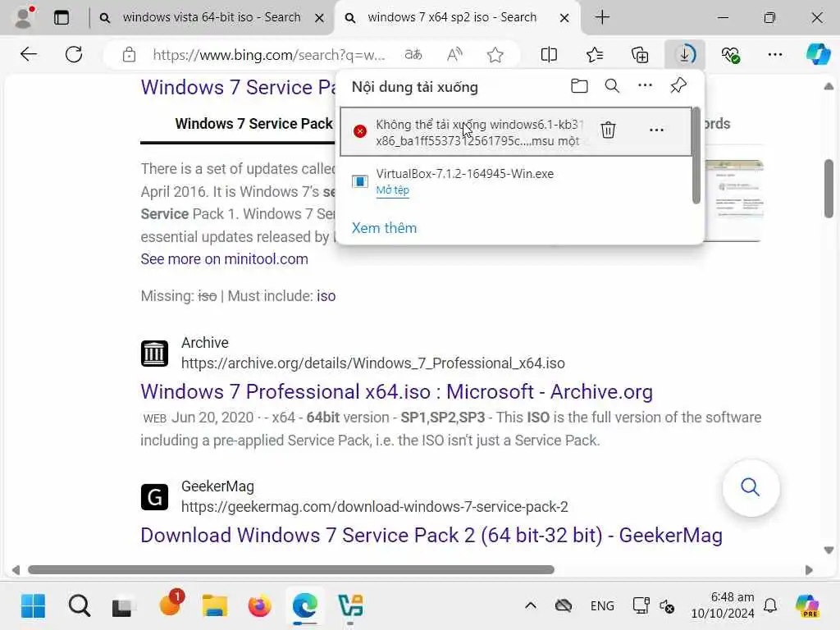Open Download Windows 7 Service Pack 2 GeekerMag result
This screenshot has width=840, height=630.
(431, 535)
